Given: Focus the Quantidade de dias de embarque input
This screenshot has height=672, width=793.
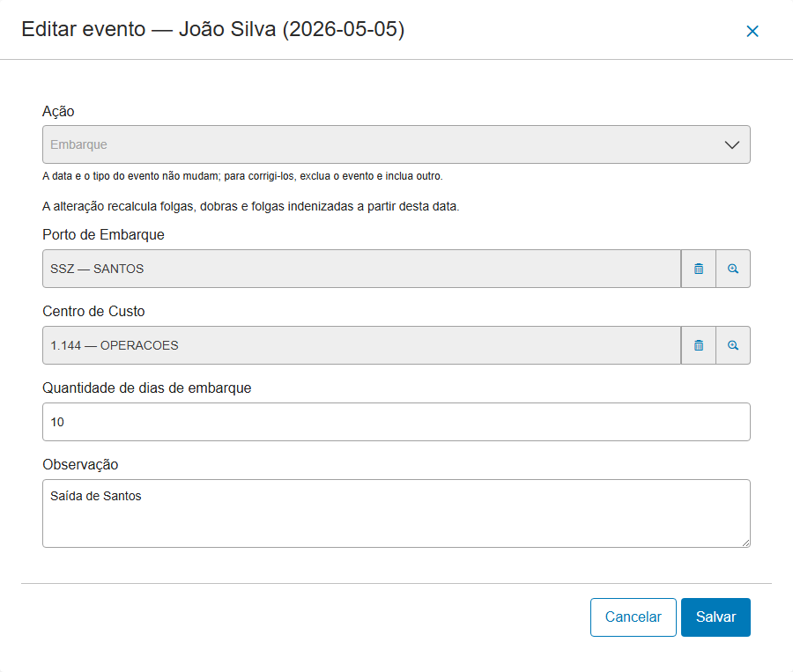Looking at the screenshot, I should click(x=396, y=422).
